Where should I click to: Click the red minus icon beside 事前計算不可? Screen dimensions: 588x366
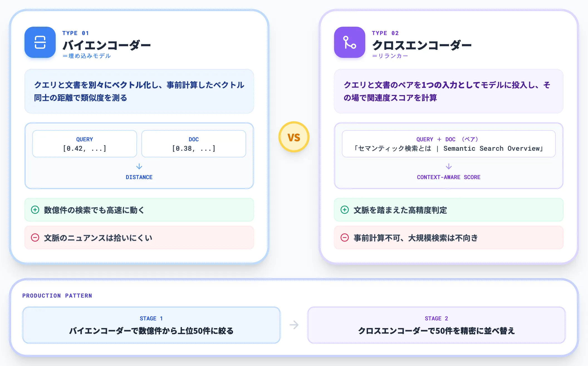(345, 238)
